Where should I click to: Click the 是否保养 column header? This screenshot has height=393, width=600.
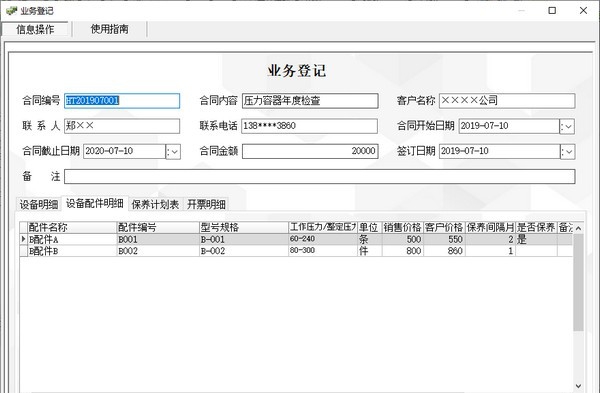click(536, 227)
